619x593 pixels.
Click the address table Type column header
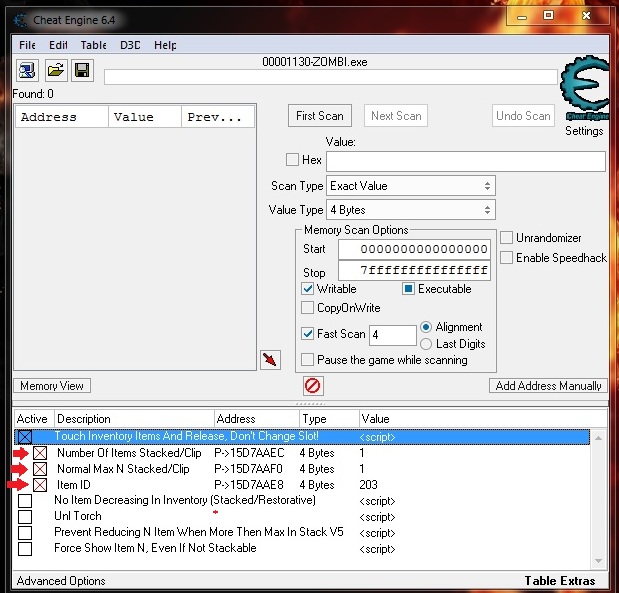pyautogui.click(x=329, y=419)
